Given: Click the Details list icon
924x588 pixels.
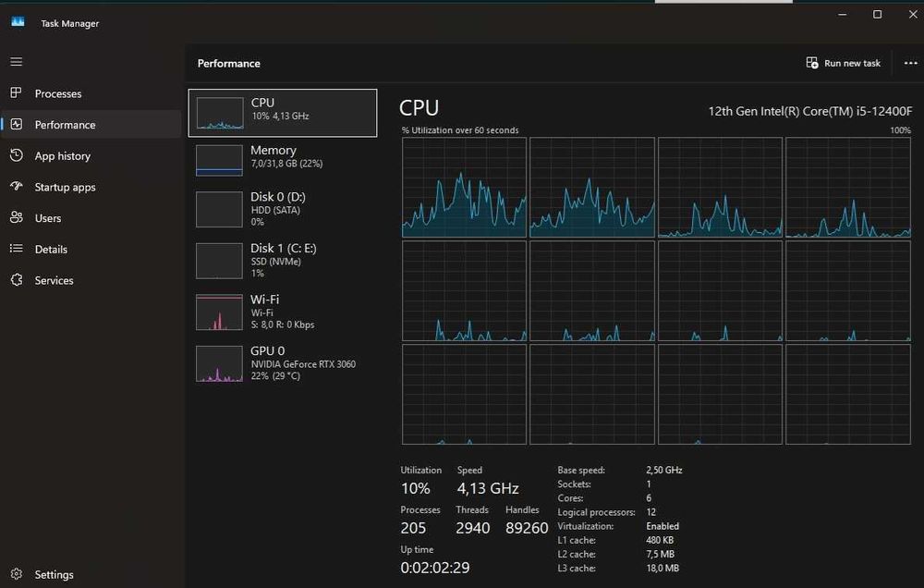Looking at the screenshot, I should coord(17,249).
